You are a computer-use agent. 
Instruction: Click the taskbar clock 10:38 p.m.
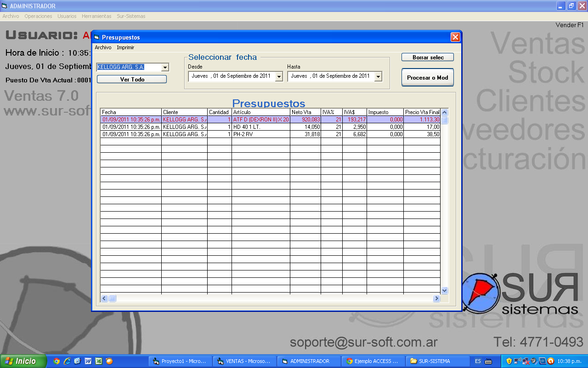(x=569, y=361)
